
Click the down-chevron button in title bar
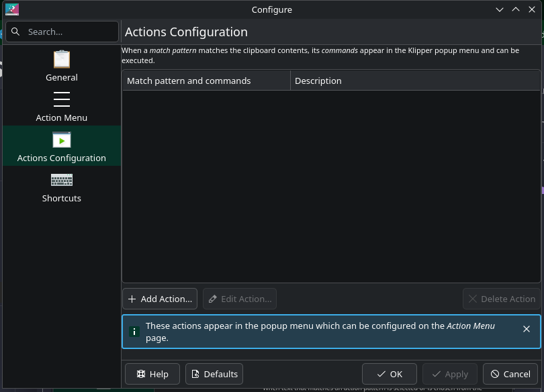click(x=500, y=9)
